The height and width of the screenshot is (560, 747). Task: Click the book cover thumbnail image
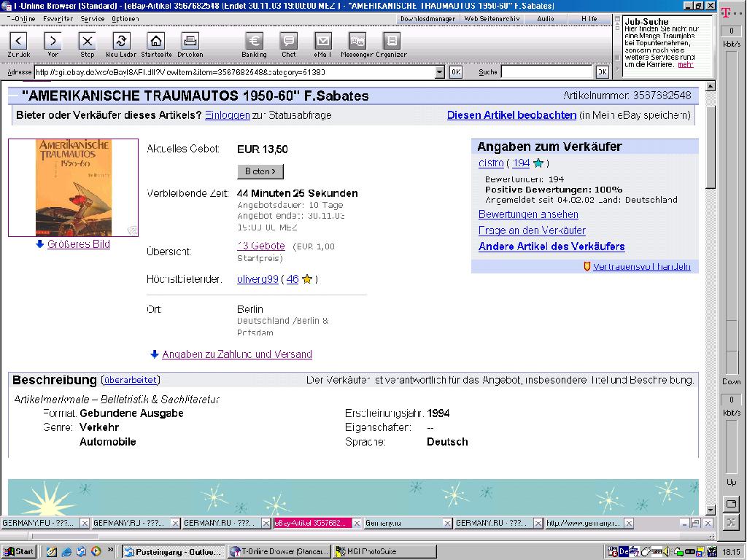(x=74, y=187)
